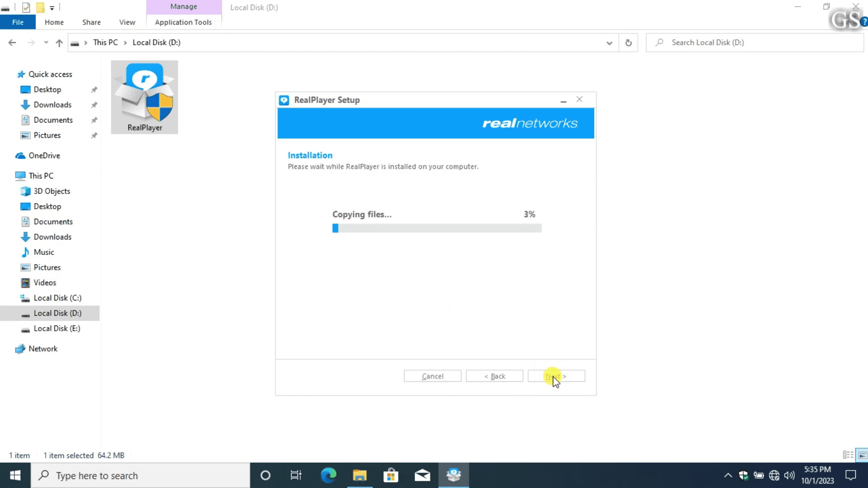The height and width of the screenshot is (488, 868).
Task: Switch to Details view layout icon
Action: coord(848,455)
